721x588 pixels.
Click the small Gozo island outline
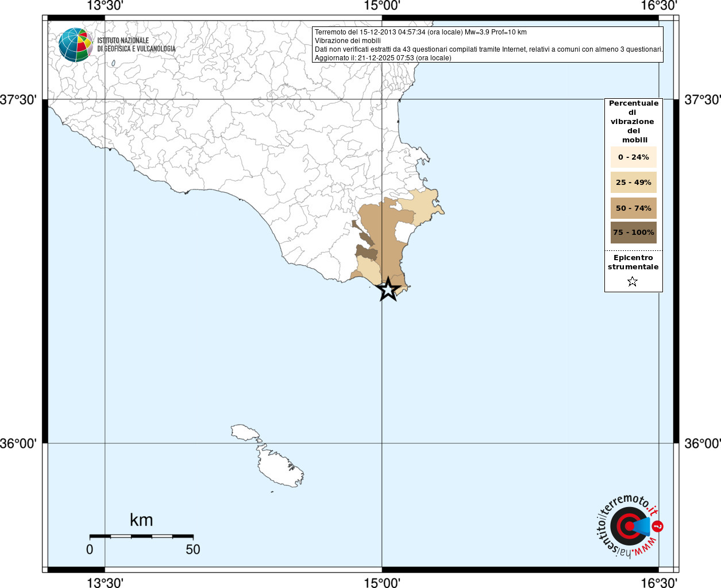click(x=245, y=431)
